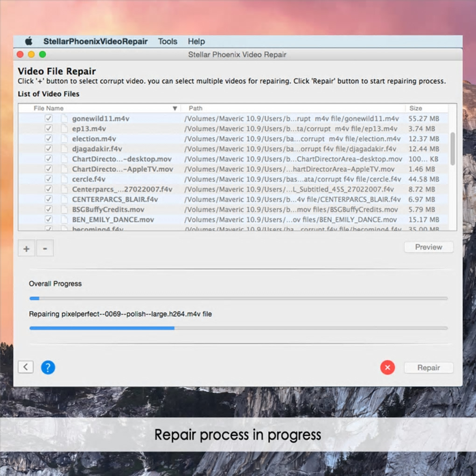Click the Size column header

point(416,108)
